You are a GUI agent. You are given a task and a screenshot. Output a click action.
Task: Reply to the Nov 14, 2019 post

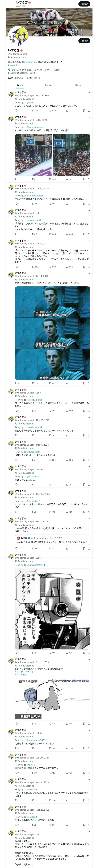pos(16,111)
